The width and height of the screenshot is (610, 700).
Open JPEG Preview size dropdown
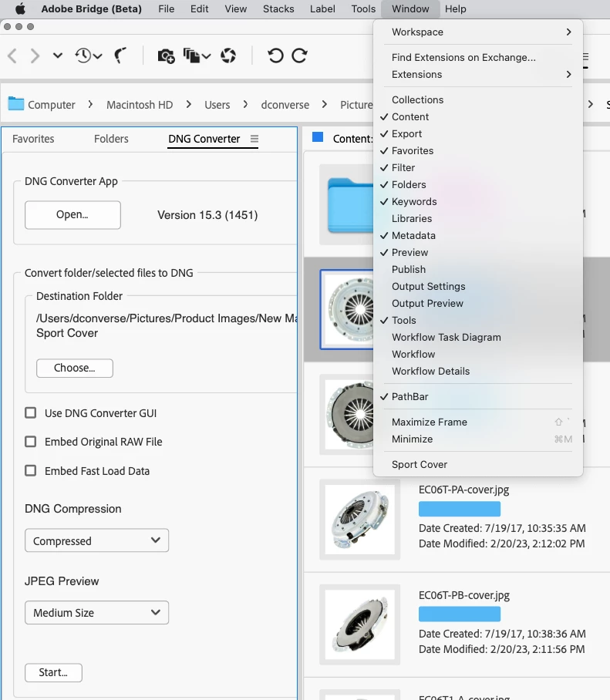pos(97,612)
